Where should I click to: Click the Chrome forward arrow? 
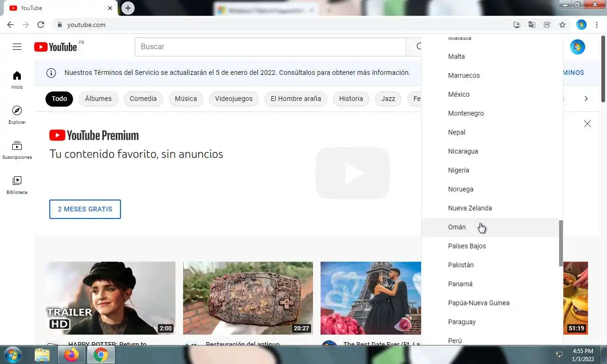(26, 25)
